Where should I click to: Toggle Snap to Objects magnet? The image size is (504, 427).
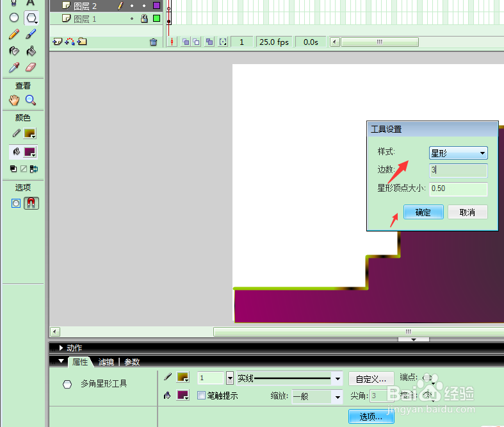pyautogui.click(x=31, y=203)
